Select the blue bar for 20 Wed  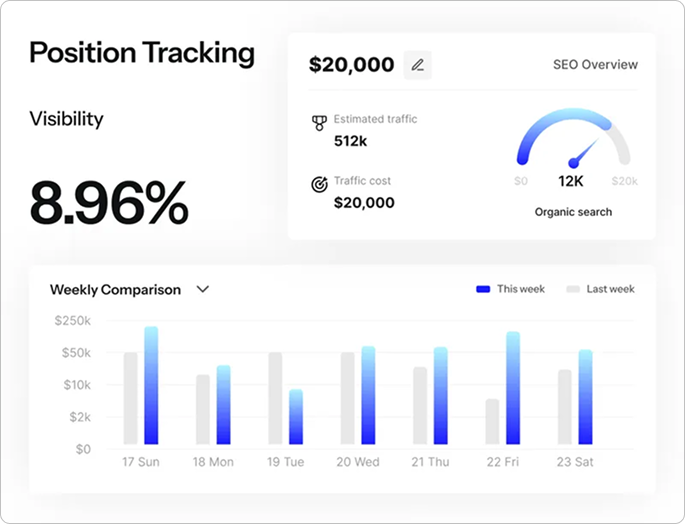point(368,395)
